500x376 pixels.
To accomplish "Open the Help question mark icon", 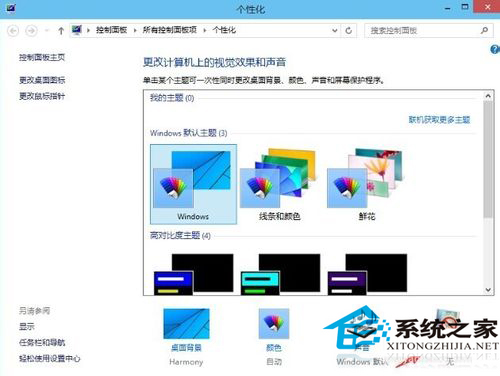I will click(495, 49).
